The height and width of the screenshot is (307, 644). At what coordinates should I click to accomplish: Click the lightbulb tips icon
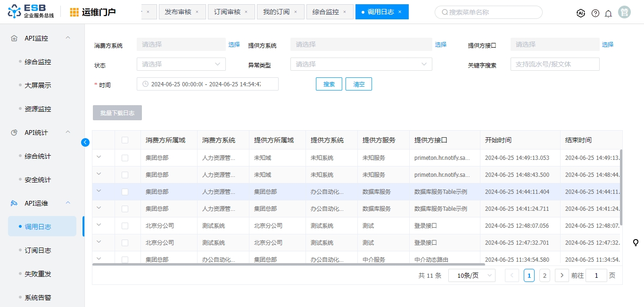coord(636,243)
